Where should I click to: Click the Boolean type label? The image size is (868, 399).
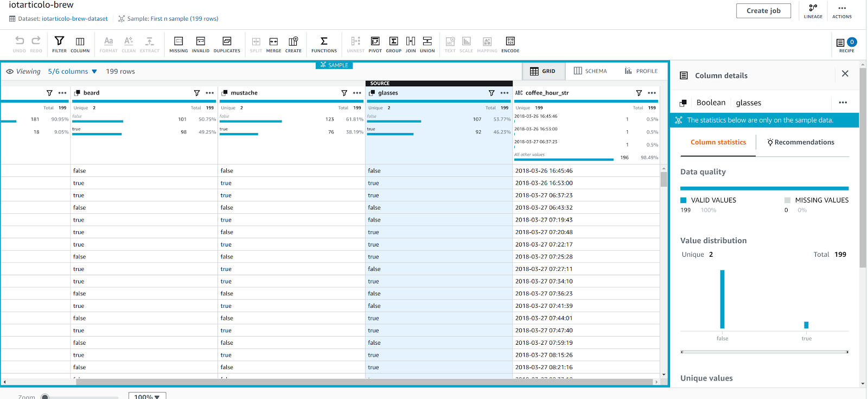[711, 103]
